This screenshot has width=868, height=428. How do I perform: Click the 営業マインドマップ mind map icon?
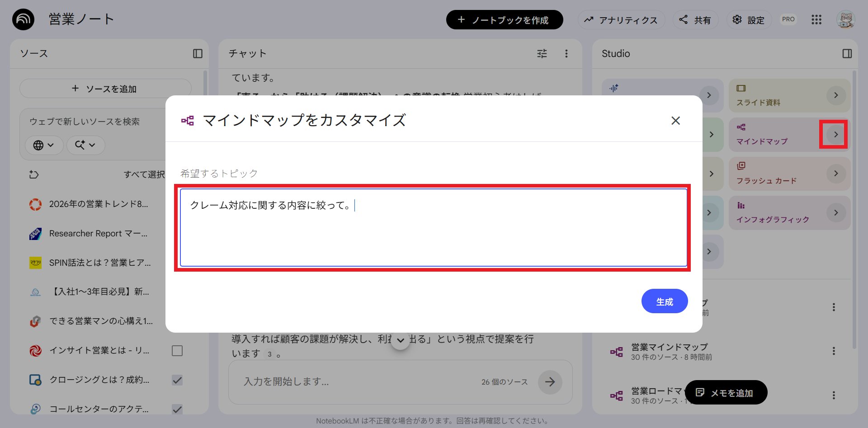click(616, 352)
